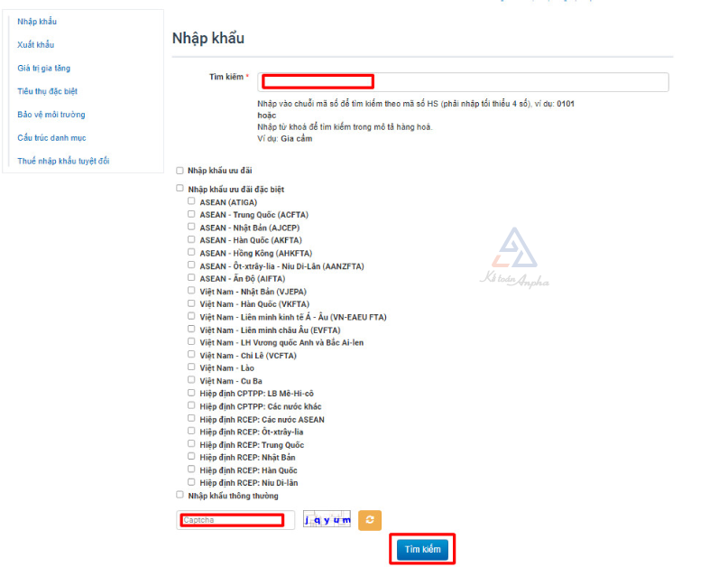Enable the Nhập khẩu ưu đãi checkbox

click(180, 170)
